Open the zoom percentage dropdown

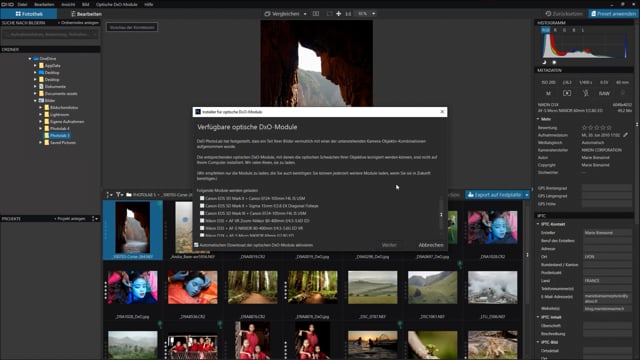tap(373, 14)
